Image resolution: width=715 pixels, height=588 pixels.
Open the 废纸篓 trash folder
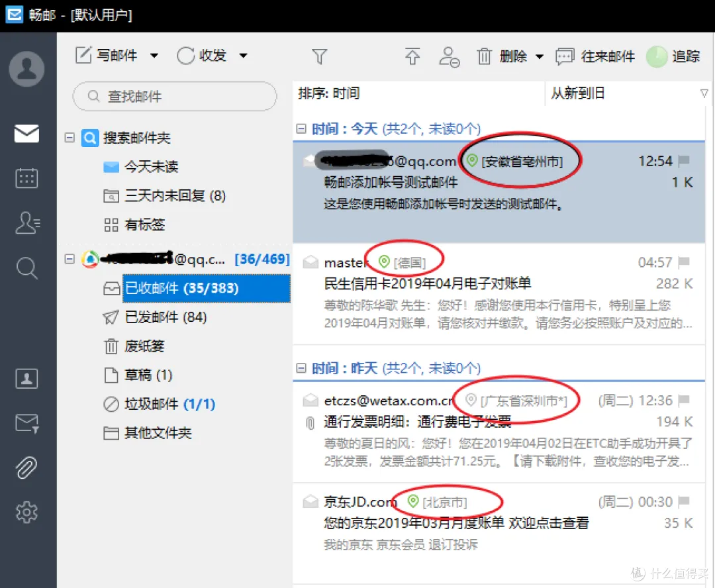point(134,346)
